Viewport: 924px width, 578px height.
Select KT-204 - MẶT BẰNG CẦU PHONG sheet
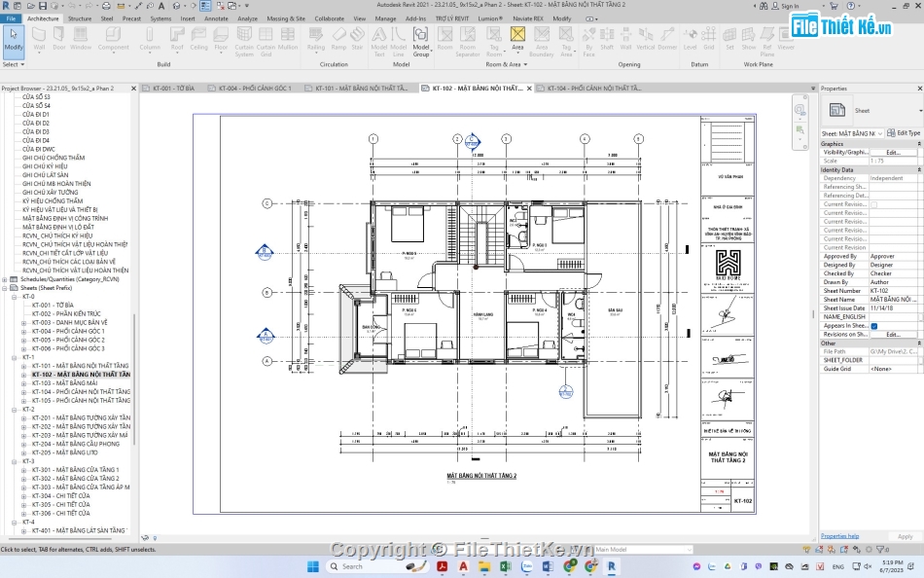click(76, 444)
